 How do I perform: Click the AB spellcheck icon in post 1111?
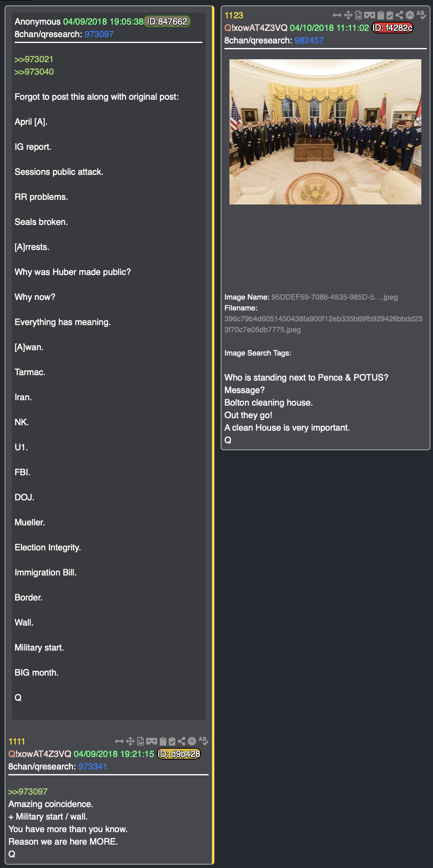click(203, 741)
